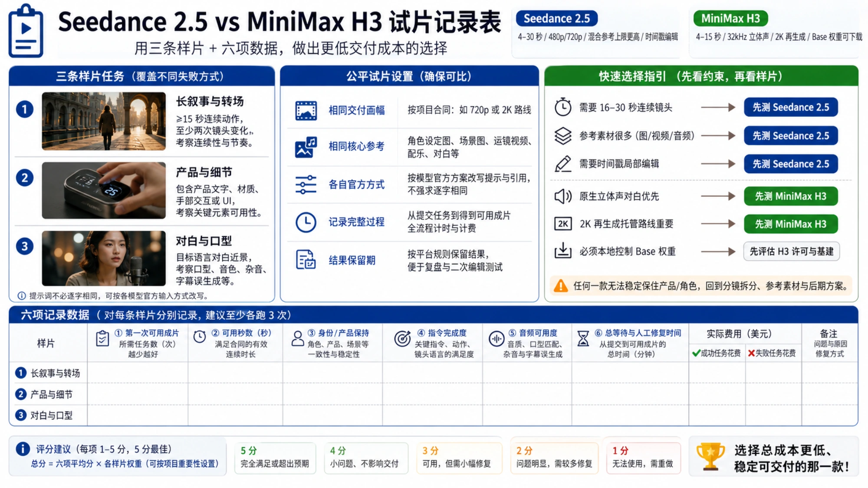
Task: Click the hourglass icon in 总等待与人工修复时间 header
Action: point(583,338)
